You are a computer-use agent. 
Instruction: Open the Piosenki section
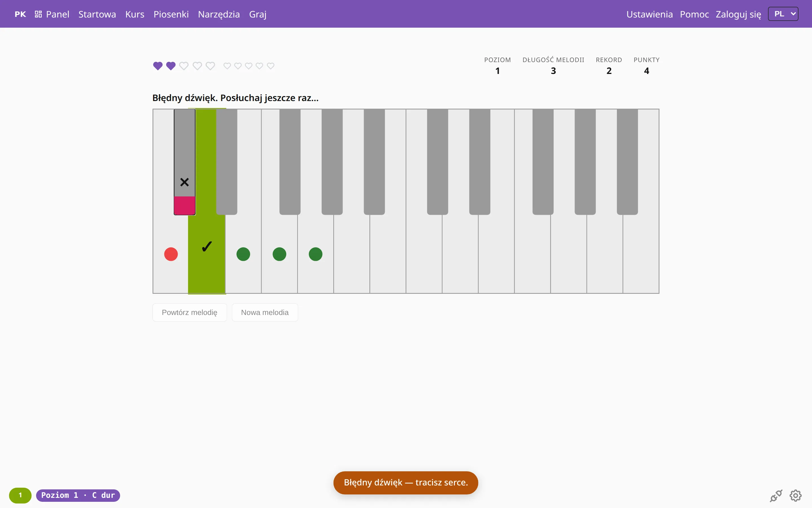coord(171,14)
